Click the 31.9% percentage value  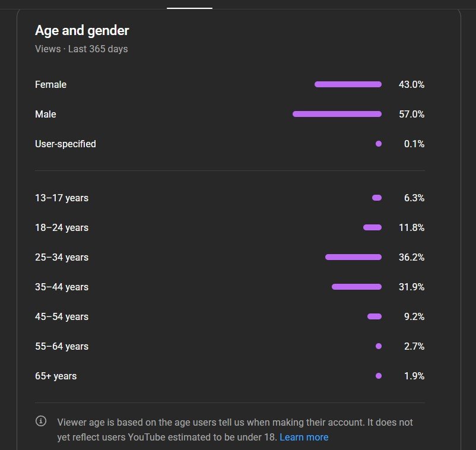click(x=411, y=287)
